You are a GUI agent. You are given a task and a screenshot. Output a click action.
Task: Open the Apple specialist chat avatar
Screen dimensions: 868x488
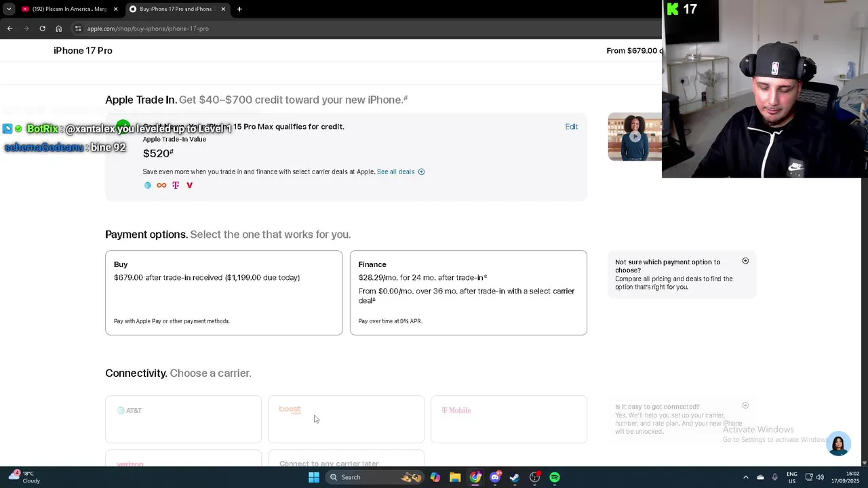coord(839,443)
